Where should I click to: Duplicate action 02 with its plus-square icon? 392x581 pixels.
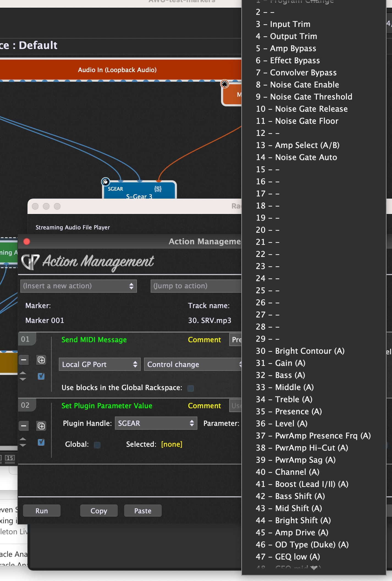(x=41, y=426)
